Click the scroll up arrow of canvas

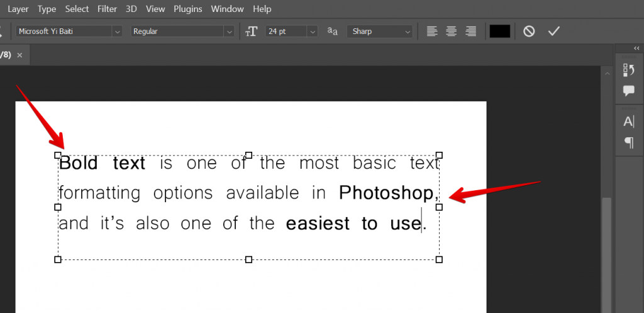pyautogui.click(x=606, y=74)
